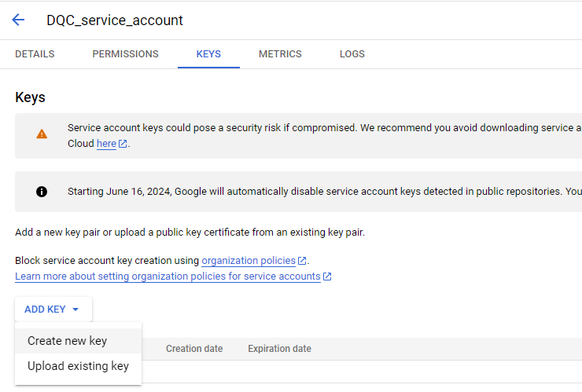Click the ADD KEY button label
The image size is (582, 392).
pyautogui.click(x=45, y=310)
